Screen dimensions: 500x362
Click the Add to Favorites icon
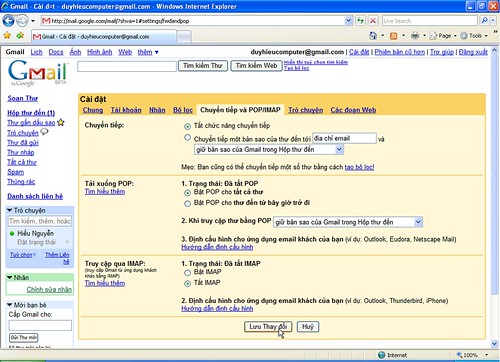[x=20, y=35]
